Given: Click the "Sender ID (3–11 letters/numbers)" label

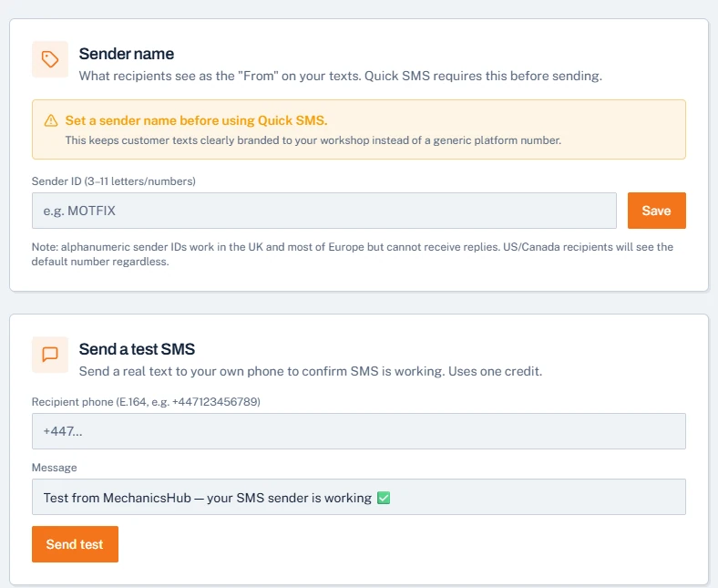Looking at the screenshot, I should 114,181.
